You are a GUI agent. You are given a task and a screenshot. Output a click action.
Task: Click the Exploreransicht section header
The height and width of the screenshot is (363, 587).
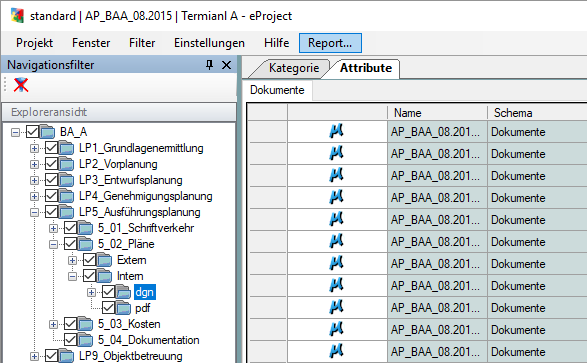[119, 112]
